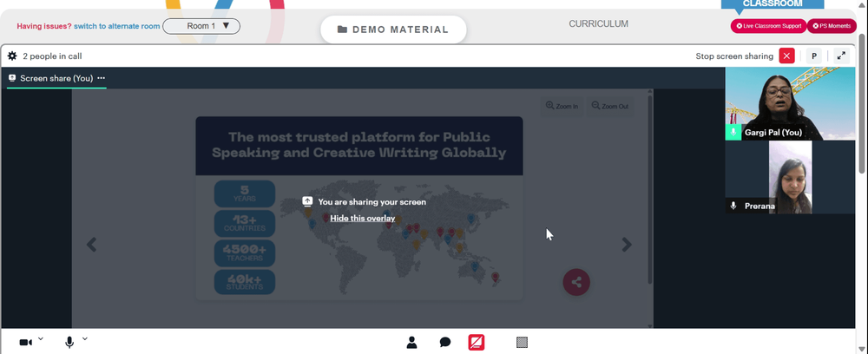The height and width of the screenshot is (354, 868).
Task: Open the CURRICULUM tab
Action: tap(598, 23)
